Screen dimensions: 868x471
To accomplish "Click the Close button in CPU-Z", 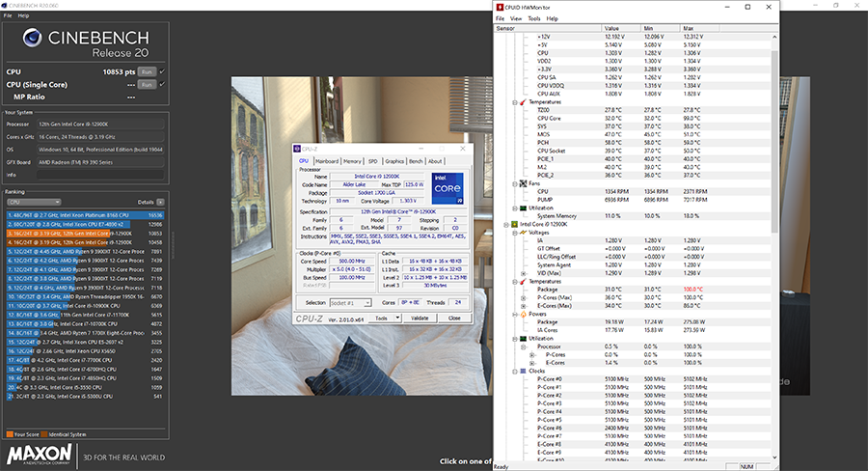I will [x=454, y=319].
